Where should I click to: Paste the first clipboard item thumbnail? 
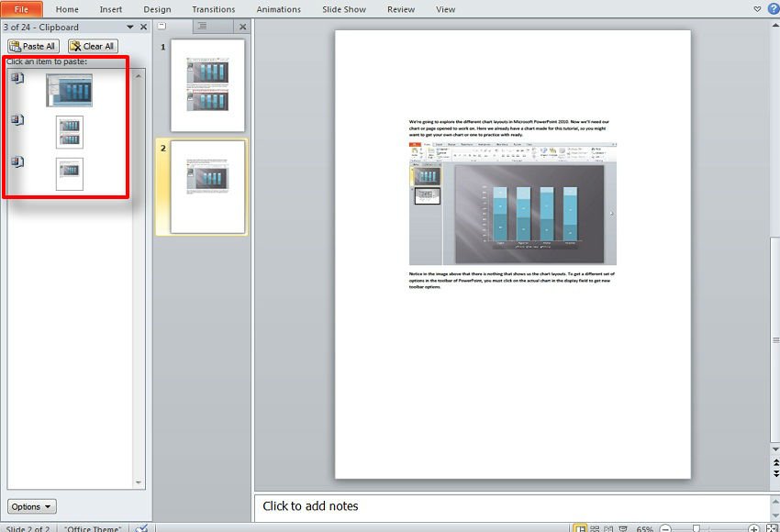[x=70, y=91]
